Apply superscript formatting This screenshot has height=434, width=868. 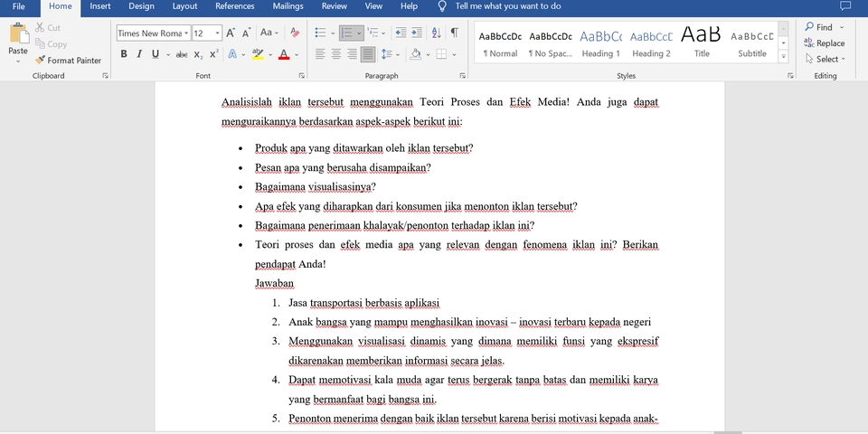[213, 54]
